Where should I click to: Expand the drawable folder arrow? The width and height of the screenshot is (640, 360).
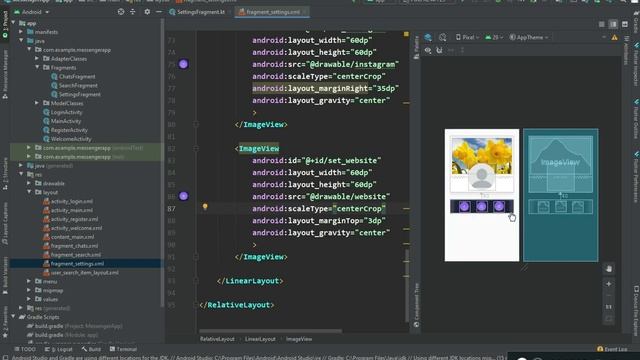tap(29, 183)
